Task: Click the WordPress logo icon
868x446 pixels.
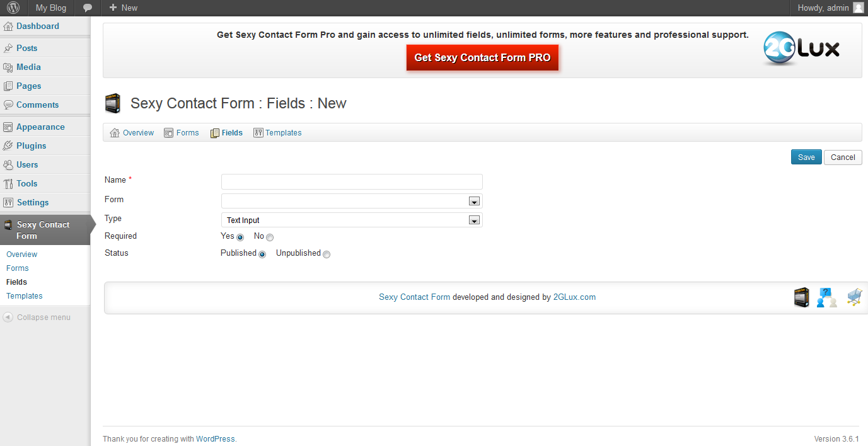Action: 13,8
